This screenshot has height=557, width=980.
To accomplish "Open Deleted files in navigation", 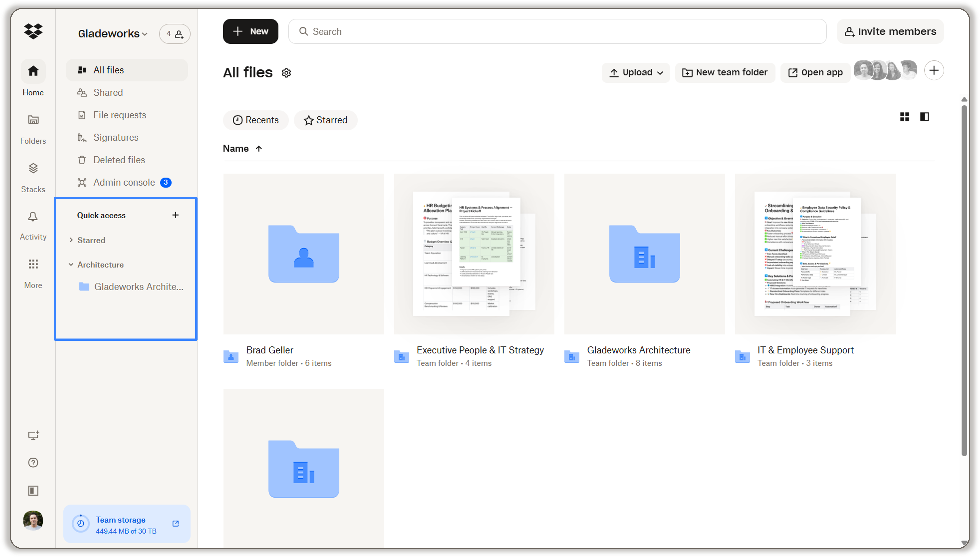I will coord(127,160).
